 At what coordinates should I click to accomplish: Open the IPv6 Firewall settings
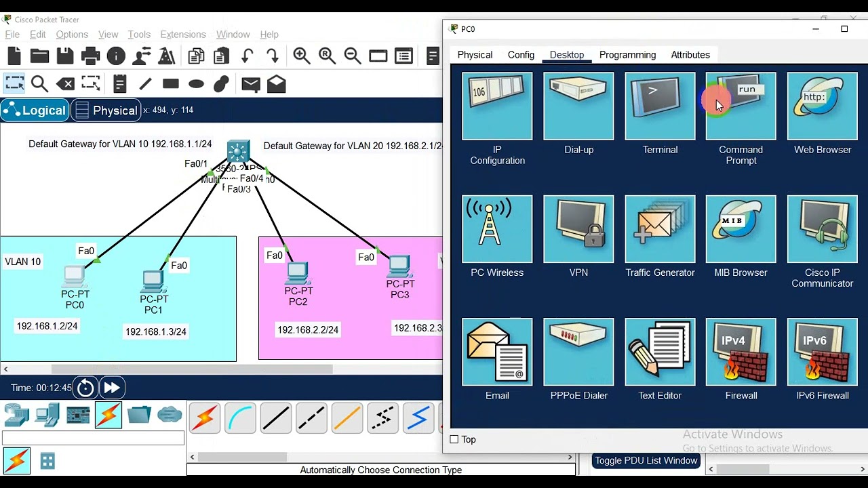[x=822, y=352]
